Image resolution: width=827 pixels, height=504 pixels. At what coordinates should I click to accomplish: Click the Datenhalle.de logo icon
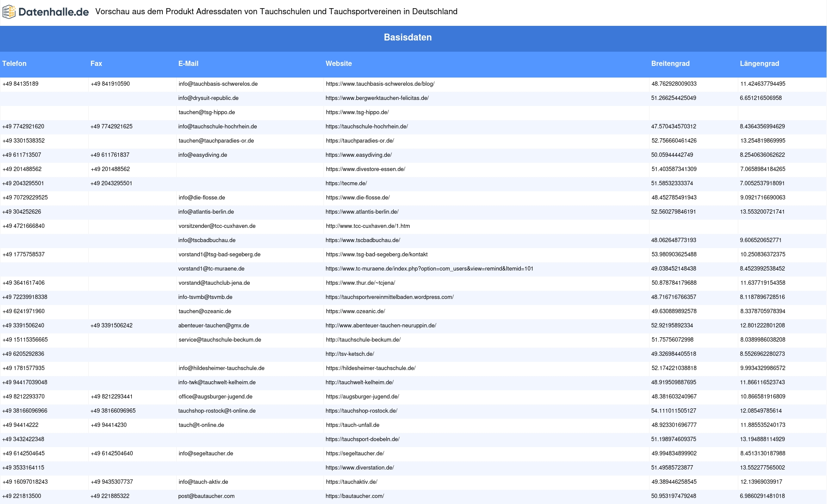coord(9,12)
